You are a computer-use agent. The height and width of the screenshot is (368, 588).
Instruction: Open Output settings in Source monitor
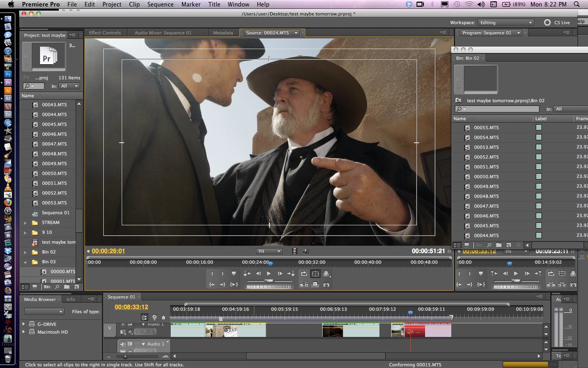(x=327, y=274)
